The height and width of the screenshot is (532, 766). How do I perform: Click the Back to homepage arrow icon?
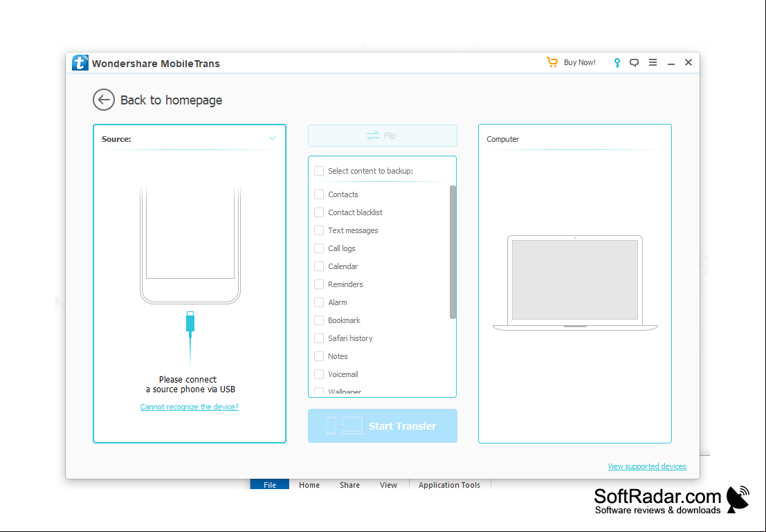pyautogui.click(x=104, y=100)
